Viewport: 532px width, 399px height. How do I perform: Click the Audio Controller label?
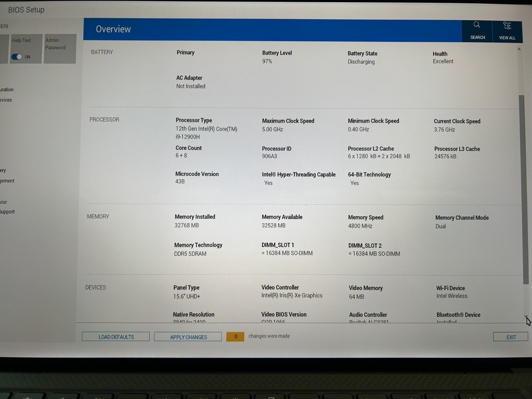point(368,315)
